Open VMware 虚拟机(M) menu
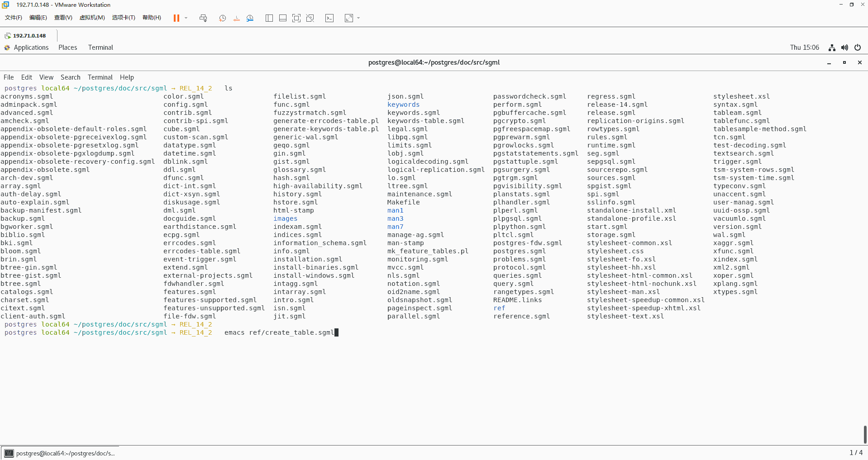Viewport: 868px width, 460px height. [92, 18]
